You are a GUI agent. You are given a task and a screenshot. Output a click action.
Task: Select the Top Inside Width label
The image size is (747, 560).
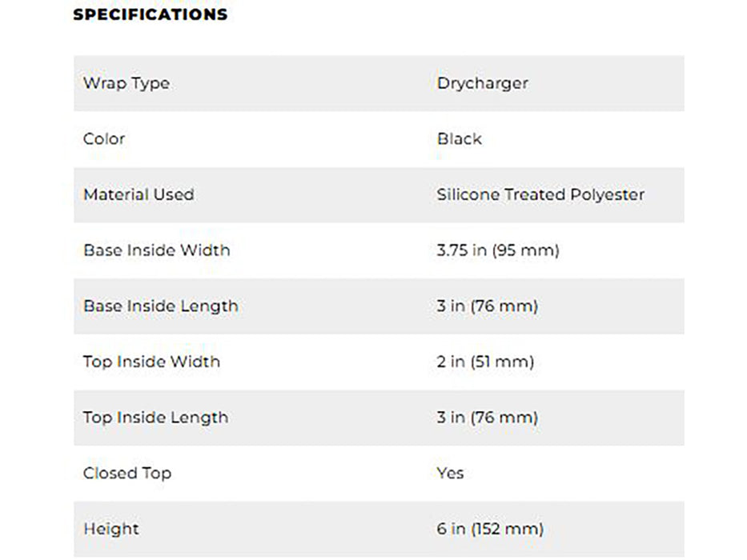[151, 362]
